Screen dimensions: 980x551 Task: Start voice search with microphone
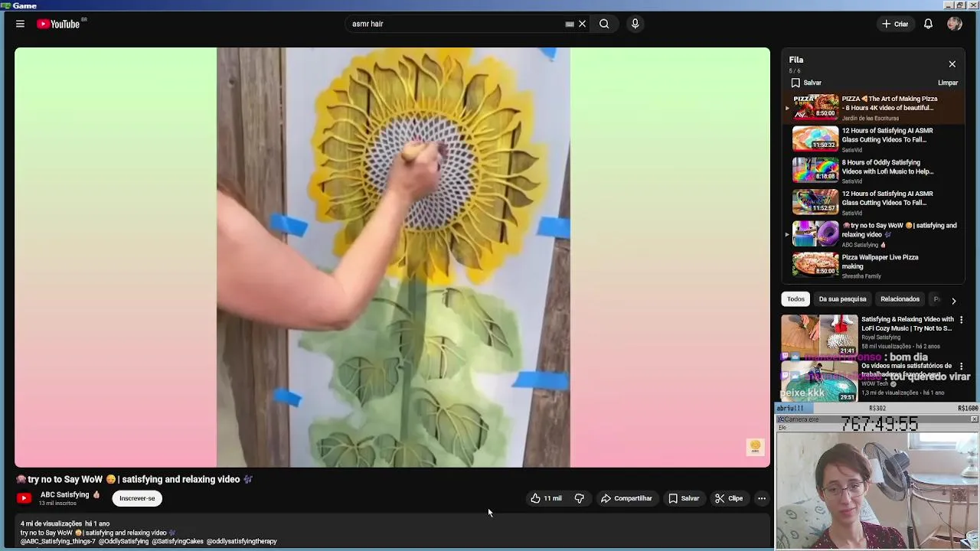coord(635,24)
